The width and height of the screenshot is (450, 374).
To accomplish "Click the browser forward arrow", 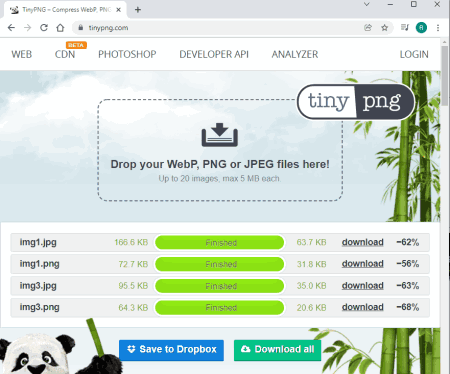I will tap(27, 28).
